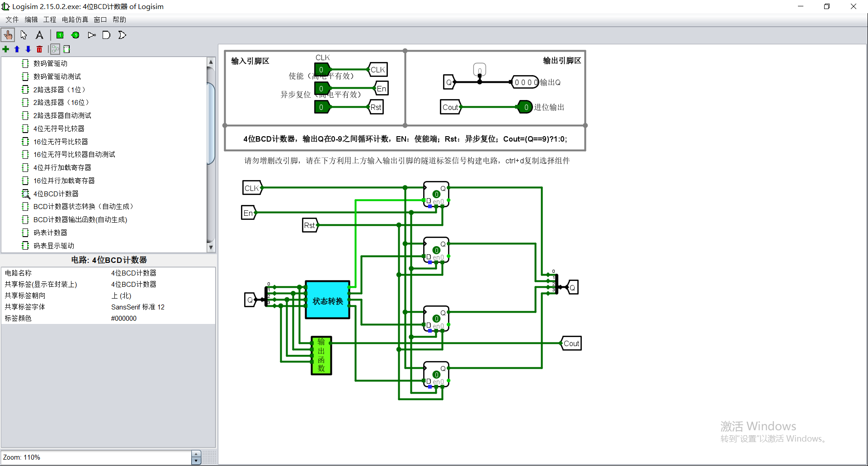Select the output Pin tool
This screenshot has width=868, height=466.
click(75, 35)
